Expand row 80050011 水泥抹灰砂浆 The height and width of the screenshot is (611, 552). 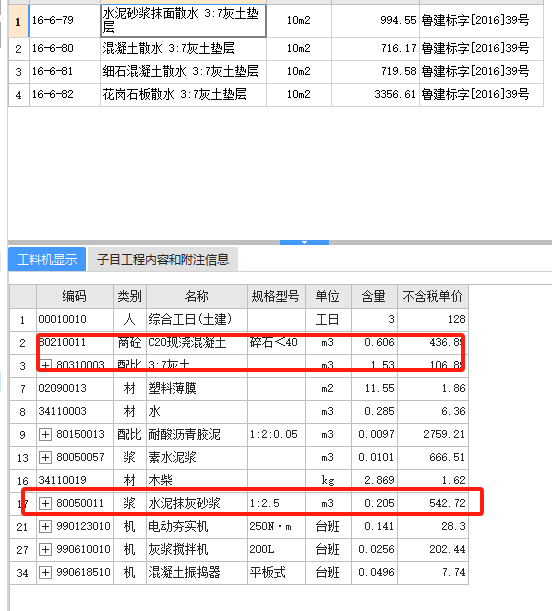45,503
